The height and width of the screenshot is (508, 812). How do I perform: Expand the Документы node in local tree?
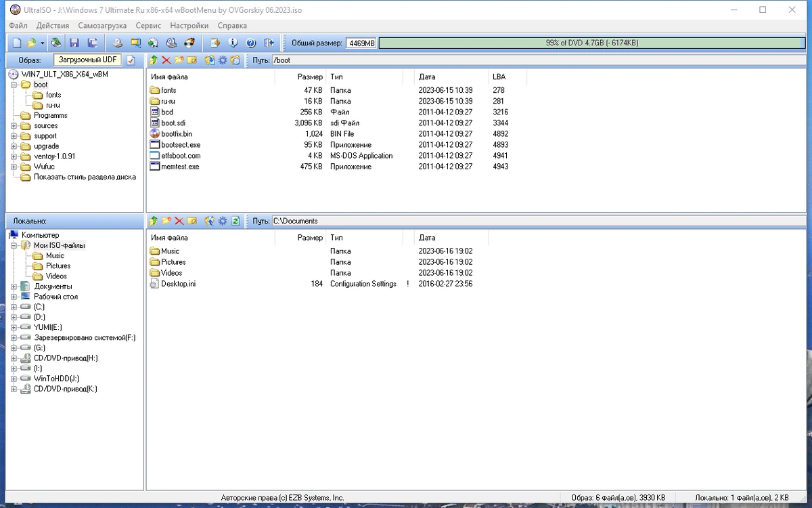tap(14, 287)
